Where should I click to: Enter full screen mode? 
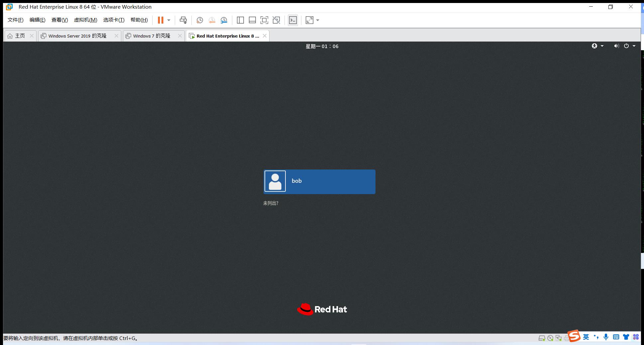[x=264, y=20]
